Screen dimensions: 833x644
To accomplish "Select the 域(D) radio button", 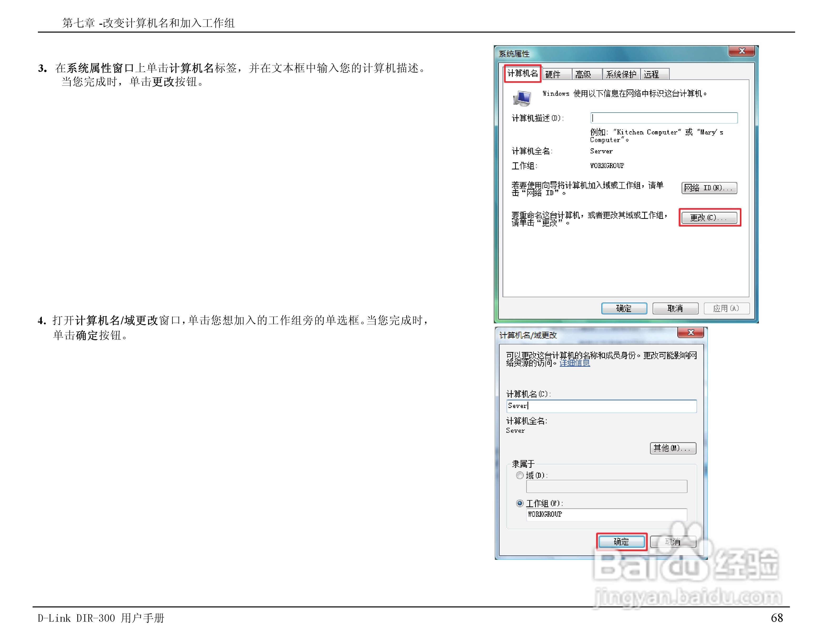I will [x=520, y=475].
